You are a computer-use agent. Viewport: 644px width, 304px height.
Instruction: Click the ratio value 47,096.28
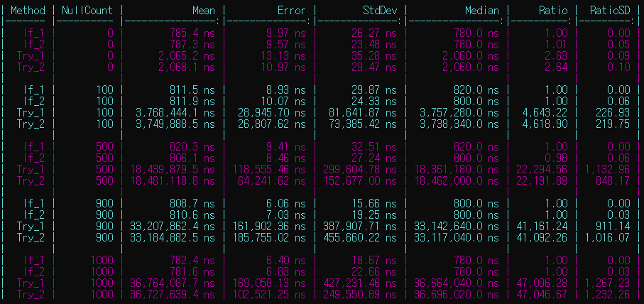tap(542, 283)
